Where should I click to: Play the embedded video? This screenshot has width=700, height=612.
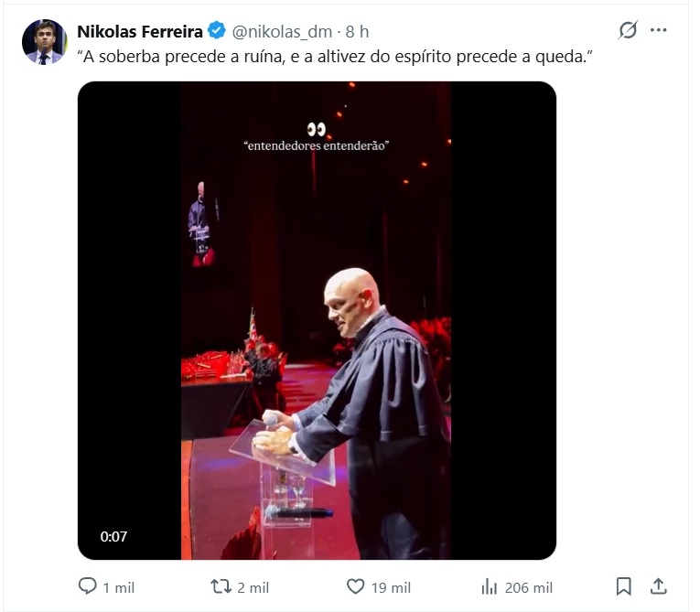317,320
